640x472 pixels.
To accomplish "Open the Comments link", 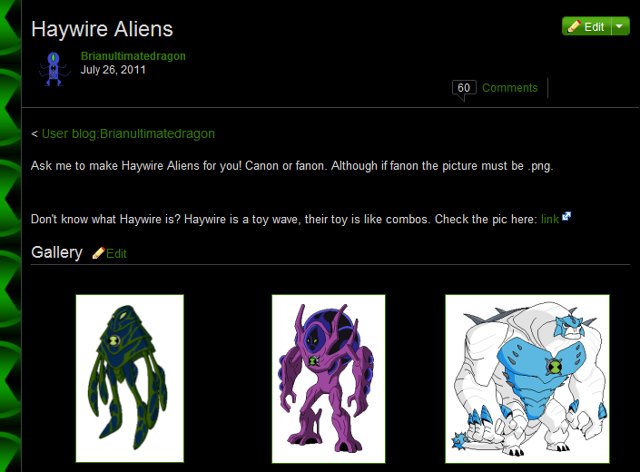I will [510, 88].
